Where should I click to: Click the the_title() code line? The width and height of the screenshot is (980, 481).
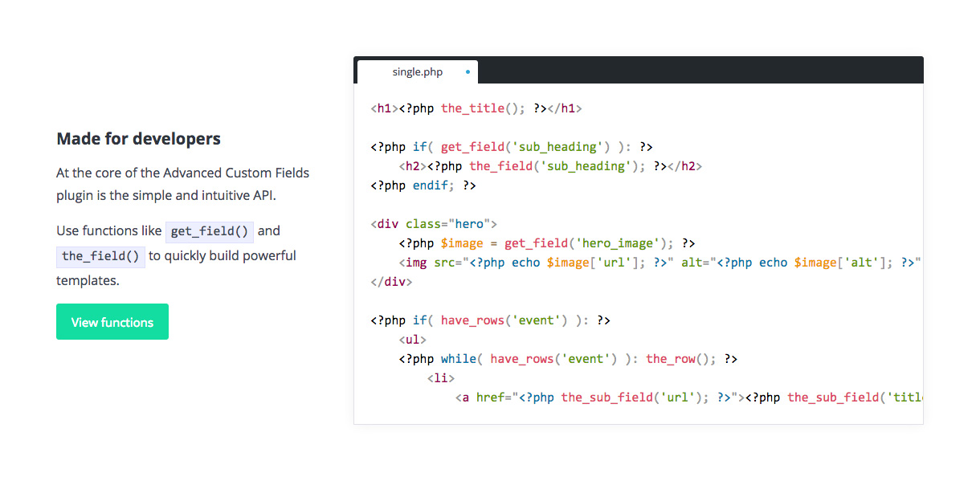pos(476,108)
